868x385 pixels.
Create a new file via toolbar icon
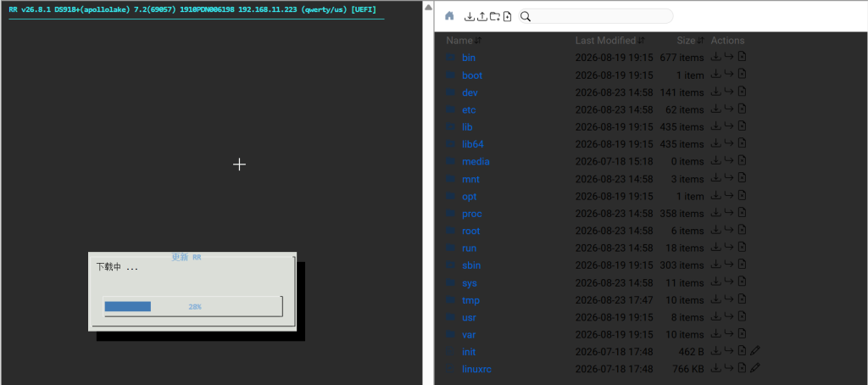click(x=507, y=17)
